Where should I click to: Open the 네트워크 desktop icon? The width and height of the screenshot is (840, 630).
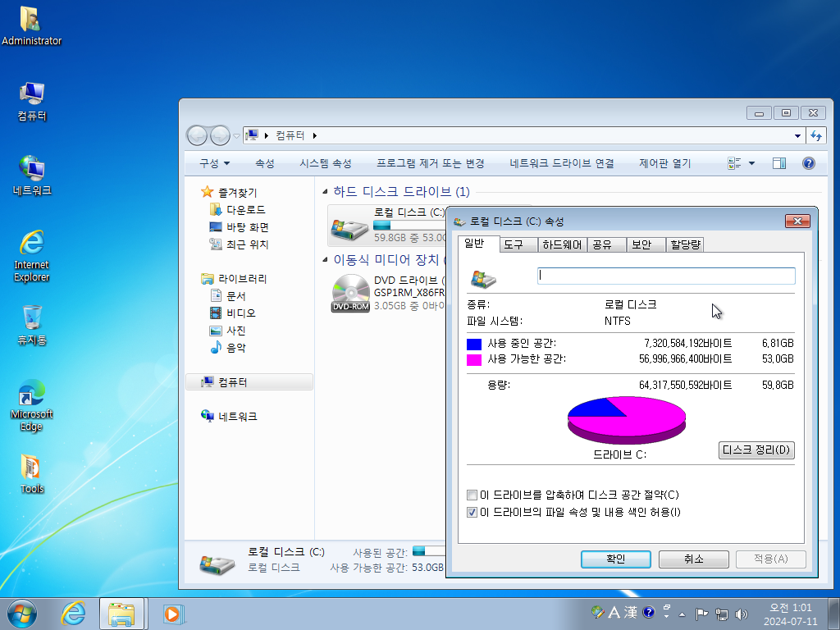[32, 176]
